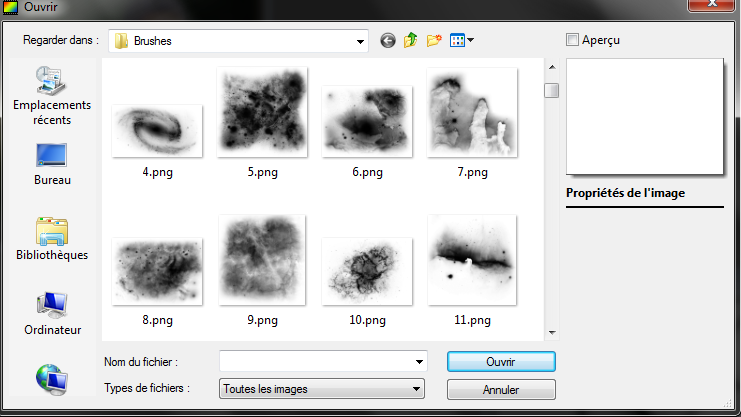The height and width of the screenshot is (417, 741).
Task: Open the network location icon
Action: point(52,379)
